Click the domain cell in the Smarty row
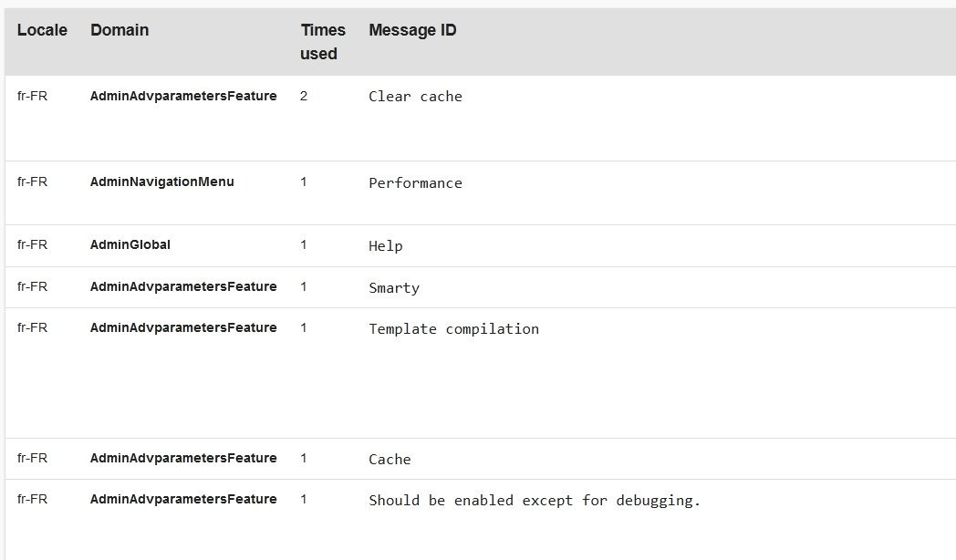This screenshot has height=560, width=956. point(183,286)
